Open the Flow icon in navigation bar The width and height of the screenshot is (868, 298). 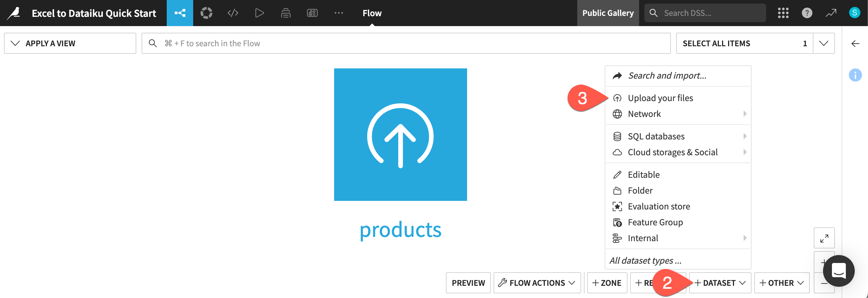(180, 13)
